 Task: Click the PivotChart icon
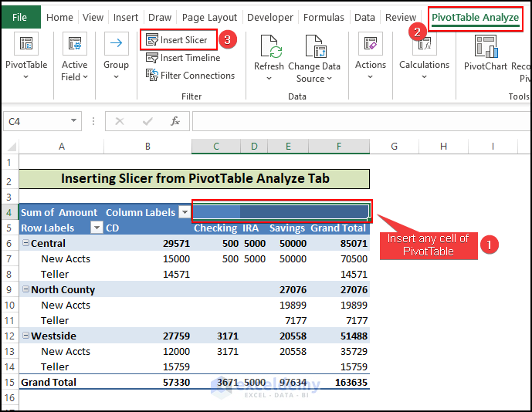point(486,48)
